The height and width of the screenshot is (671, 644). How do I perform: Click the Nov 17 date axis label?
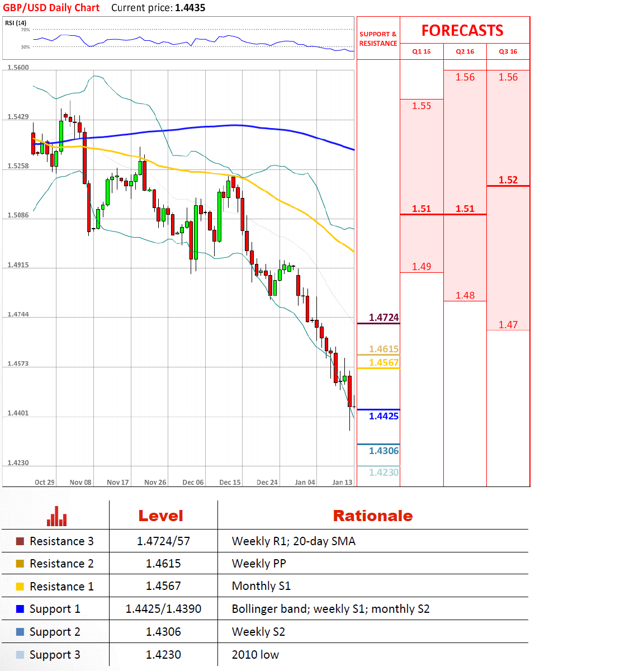[x=118, y=482]
